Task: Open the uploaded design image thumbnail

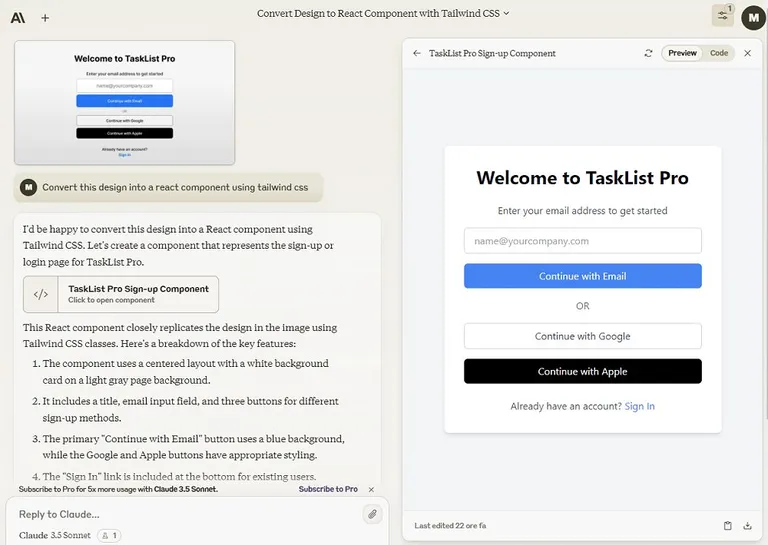Action: pos(124,102)
